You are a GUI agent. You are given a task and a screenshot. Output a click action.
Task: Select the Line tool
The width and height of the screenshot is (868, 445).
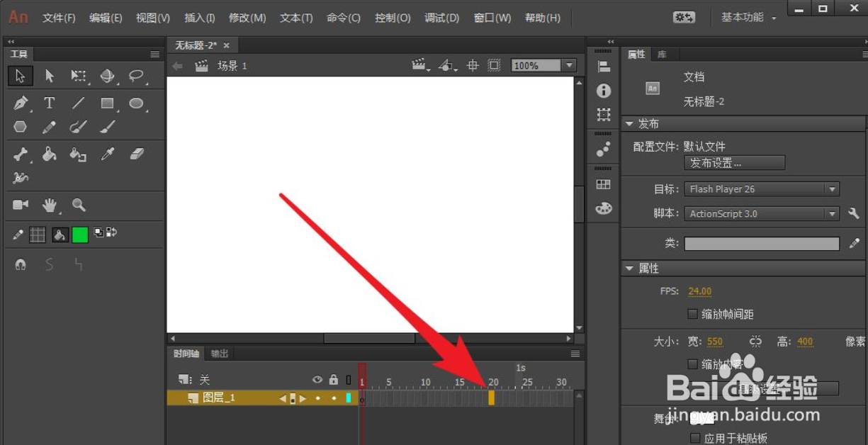79,103
